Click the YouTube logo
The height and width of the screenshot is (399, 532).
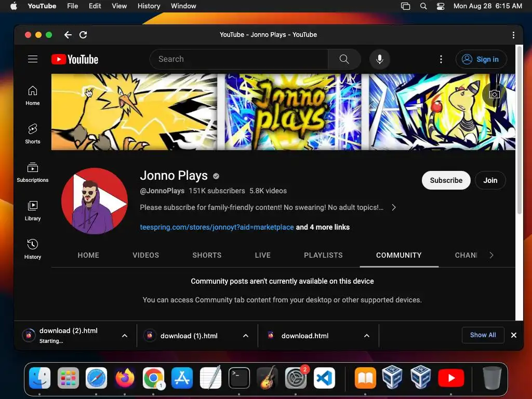click(75, 59)
